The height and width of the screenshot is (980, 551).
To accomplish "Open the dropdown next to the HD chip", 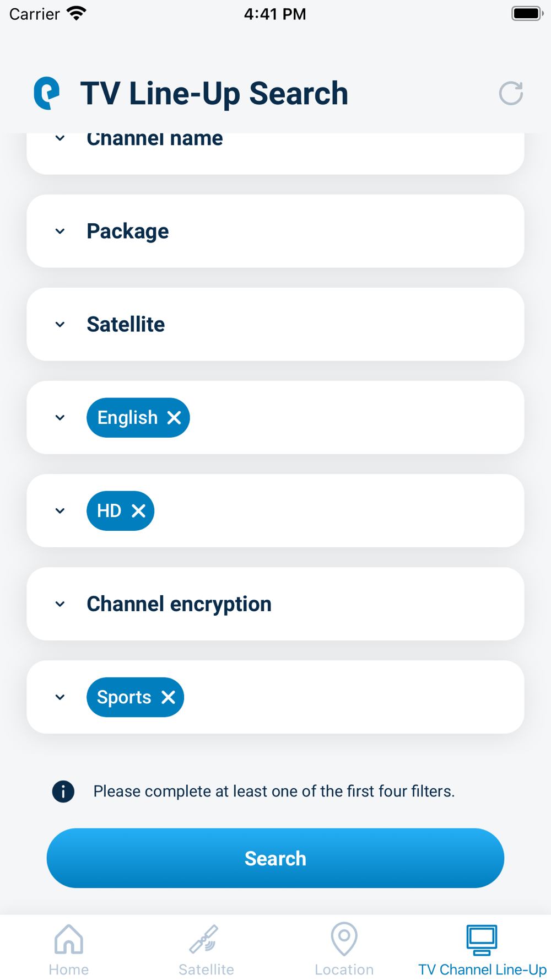I will [x=60, y=511].
